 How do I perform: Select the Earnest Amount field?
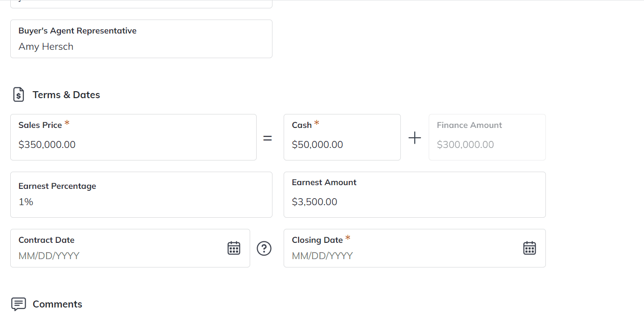[x=414, y=201]
